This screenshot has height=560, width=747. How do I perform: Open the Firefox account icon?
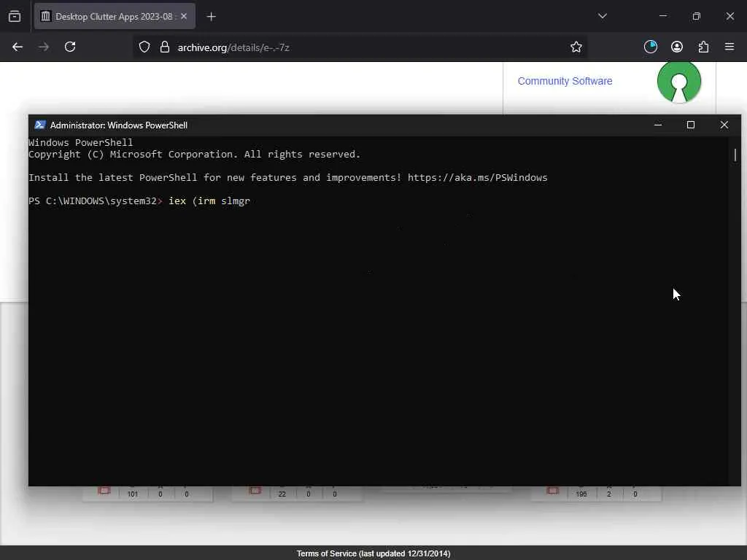[x=677, y=47]
